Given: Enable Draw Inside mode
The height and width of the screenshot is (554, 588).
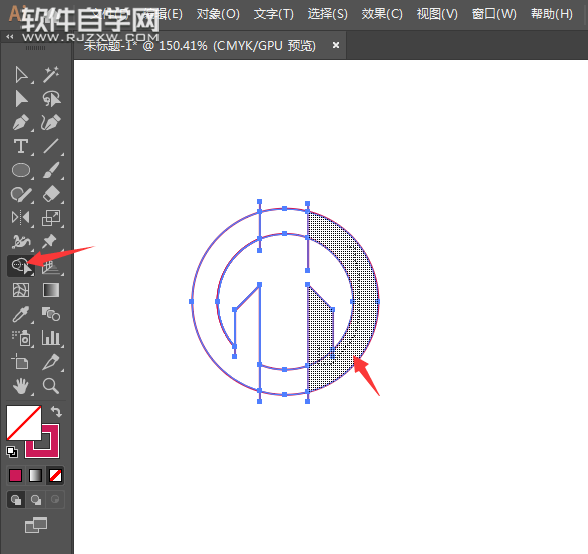Looking at the screenshot, I should (x=55, y=500).
